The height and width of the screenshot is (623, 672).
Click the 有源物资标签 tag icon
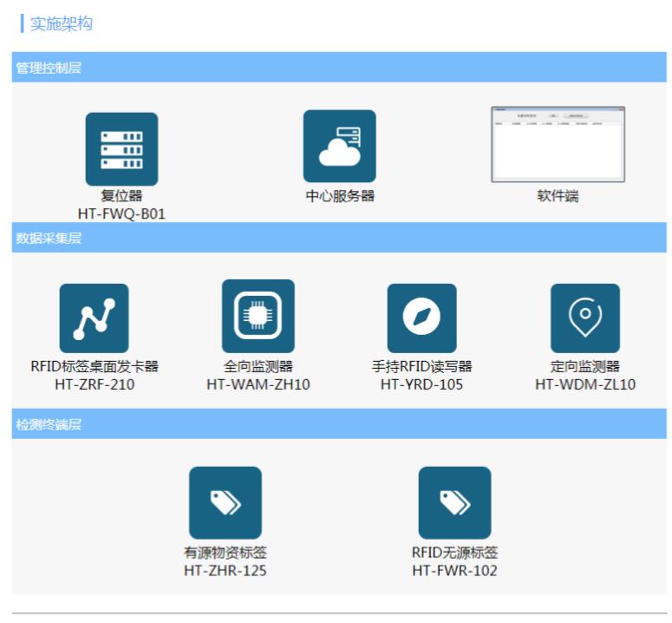click(225, 502)
